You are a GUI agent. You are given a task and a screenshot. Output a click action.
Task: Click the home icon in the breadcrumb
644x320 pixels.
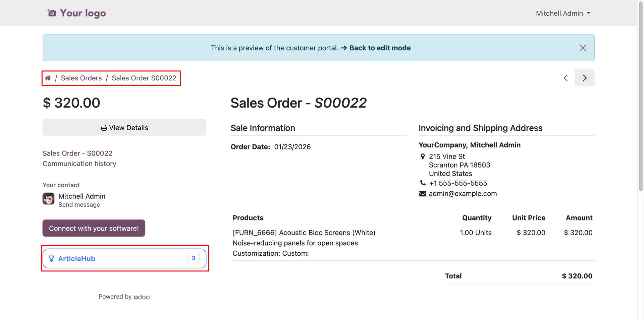(x=48, y=78)
